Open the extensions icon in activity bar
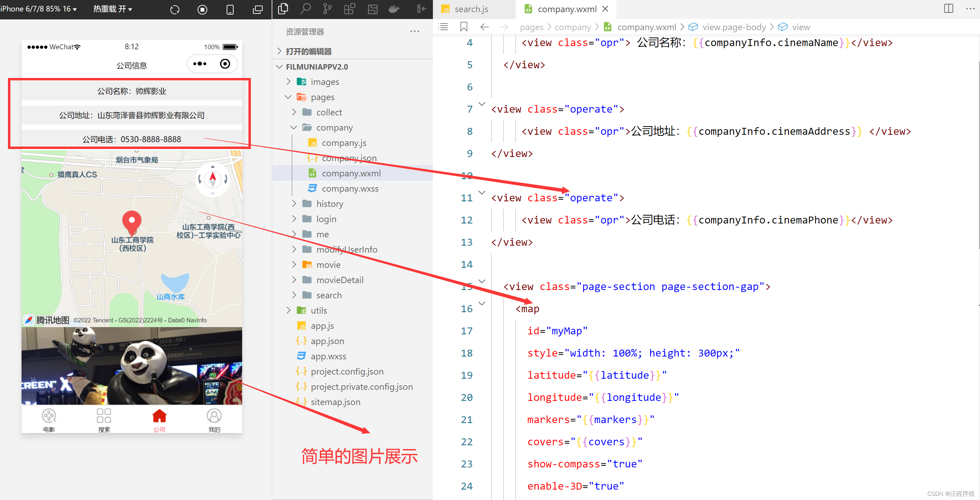 (x=349, y=8)
